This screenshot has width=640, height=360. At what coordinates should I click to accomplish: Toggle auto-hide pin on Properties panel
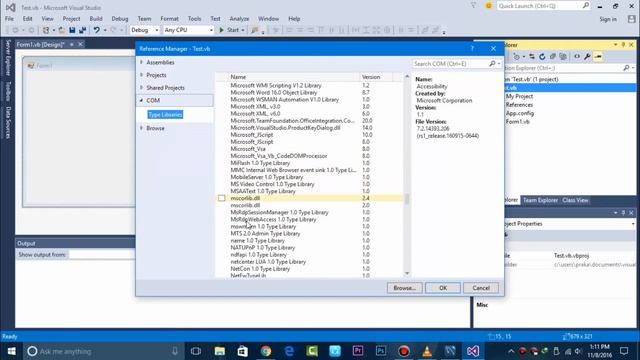point(623,213)
